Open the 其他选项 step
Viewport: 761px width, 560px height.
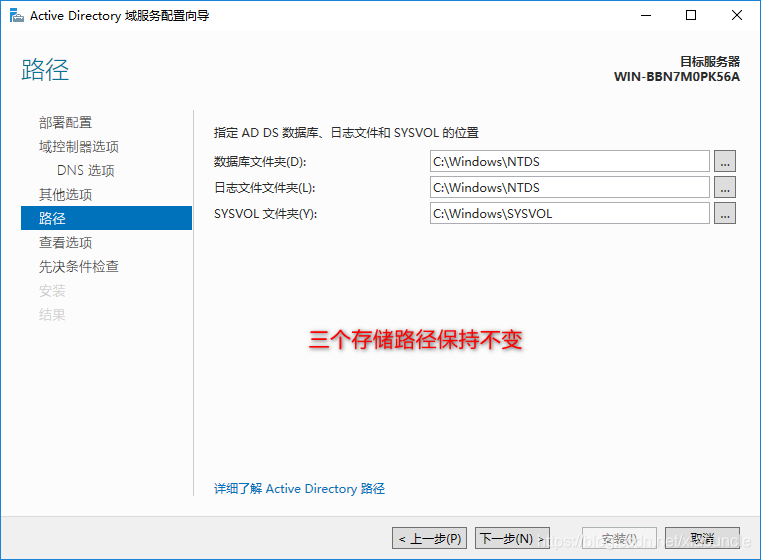coord(66,195)
